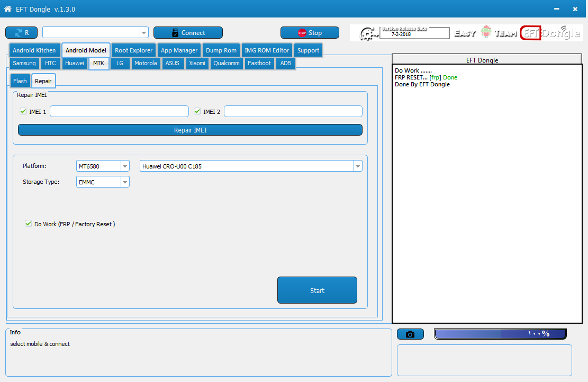588x382 pixels.
Task: Open the Qualcomm brand tab
Action: point(227,63)
